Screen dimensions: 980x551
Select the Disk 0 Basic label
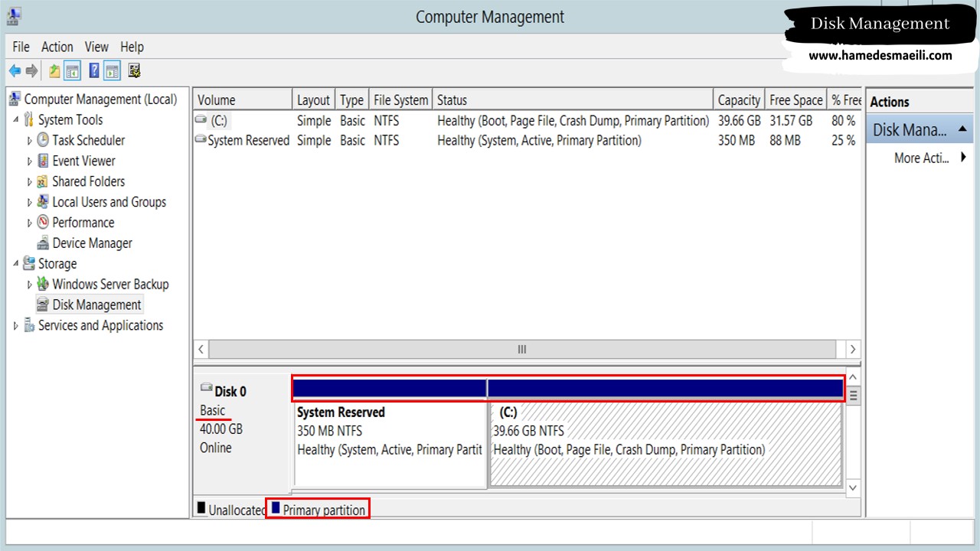point(213,410)
